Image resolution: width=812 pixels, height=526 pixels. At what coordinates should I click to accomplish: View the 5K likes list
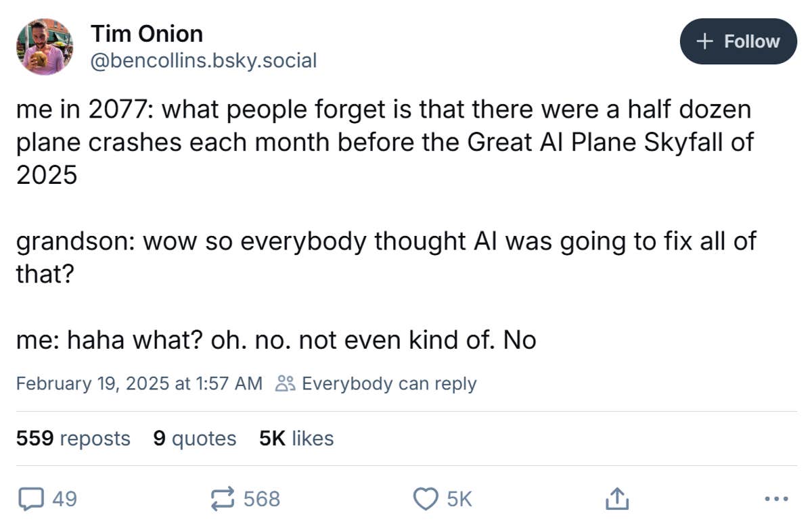(296, 439)
